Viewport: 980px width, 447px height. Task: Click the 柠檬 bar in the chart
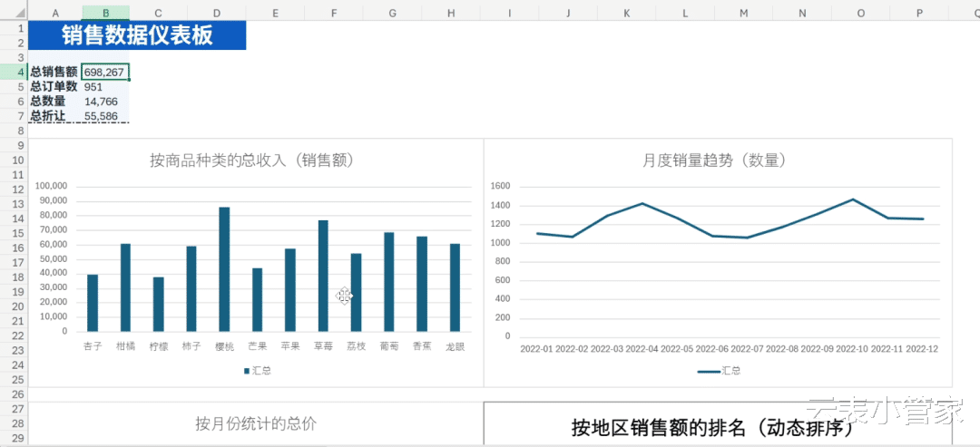click(x=159, y=304)
